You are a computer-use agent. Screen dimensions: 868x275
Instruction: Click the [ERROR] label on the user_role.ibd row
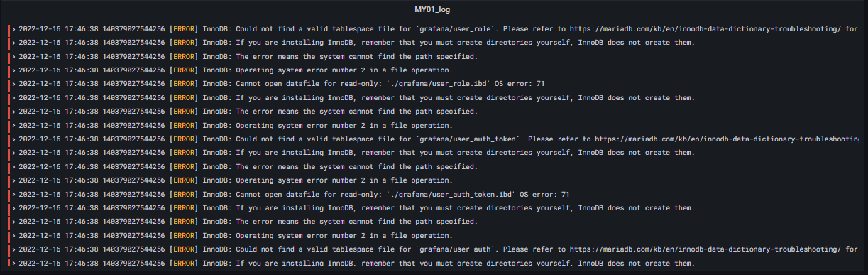click(x=185, y=84)
